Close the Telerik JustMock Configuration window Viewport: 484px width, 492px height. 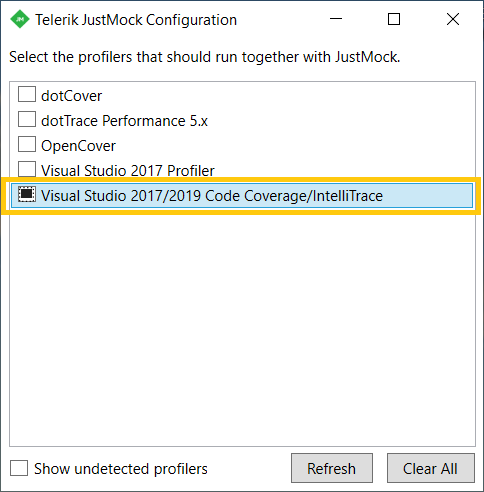(453, 19)
